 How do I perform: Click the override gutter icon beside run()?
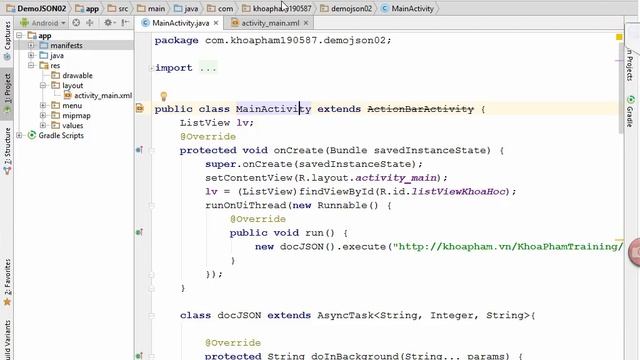point(139,232)
